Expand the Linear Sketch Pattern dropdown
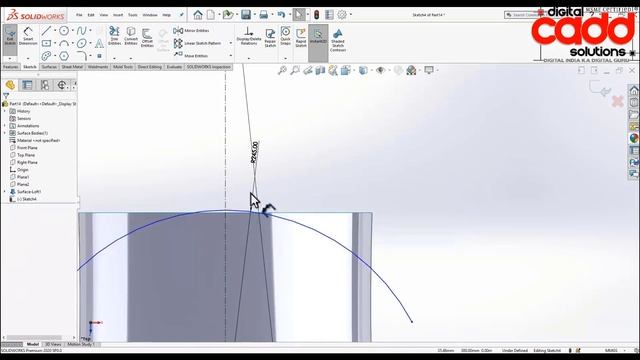640x360 pixels. pyautogui.click(x=231, y=43)
